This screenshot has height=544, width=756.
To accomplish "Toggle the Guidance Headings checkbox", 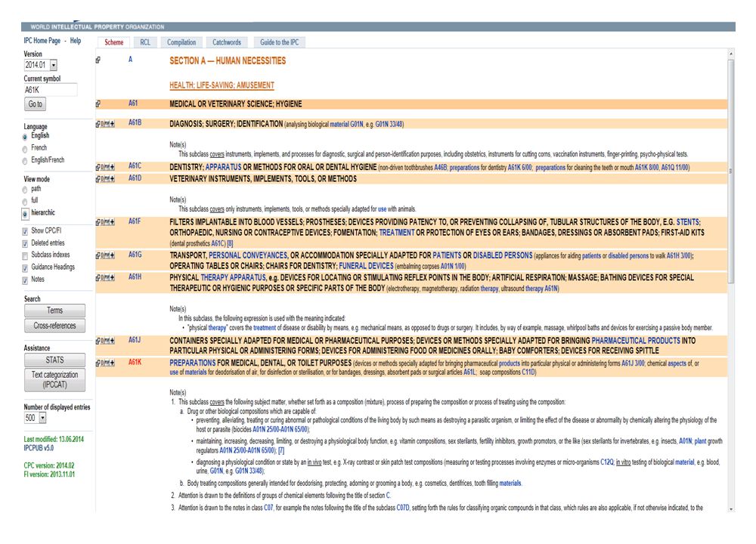I will [25, 268].
